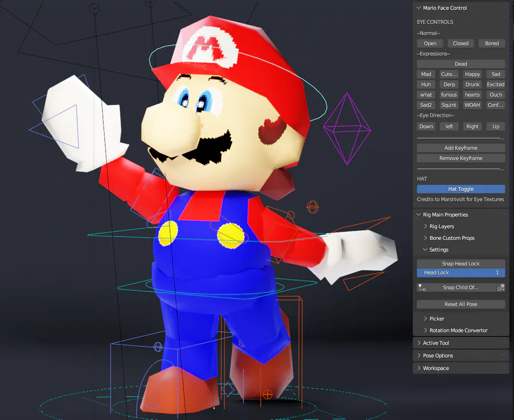Image resolution: width=514 pixels, height=420 pixels.
Task: Click the Add Keyframe button
Action: pos(460,148)
